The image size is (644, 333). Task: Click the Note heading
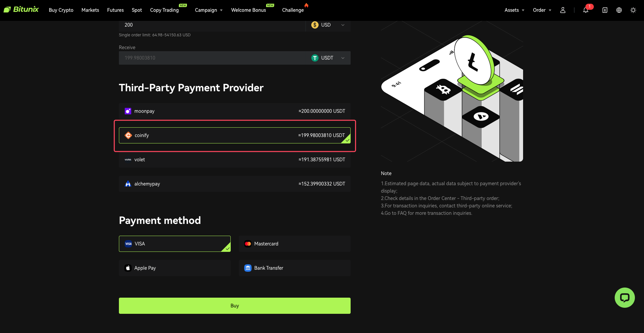(x=386, y=173)
